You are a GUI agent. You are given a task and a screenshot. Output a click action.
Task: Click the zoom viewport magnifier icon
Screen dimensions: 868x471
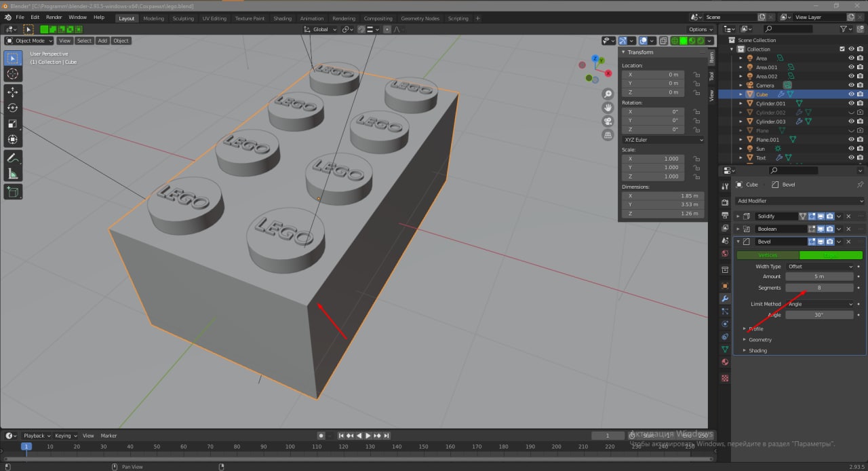pyautogui.click(x=608, y=94)
